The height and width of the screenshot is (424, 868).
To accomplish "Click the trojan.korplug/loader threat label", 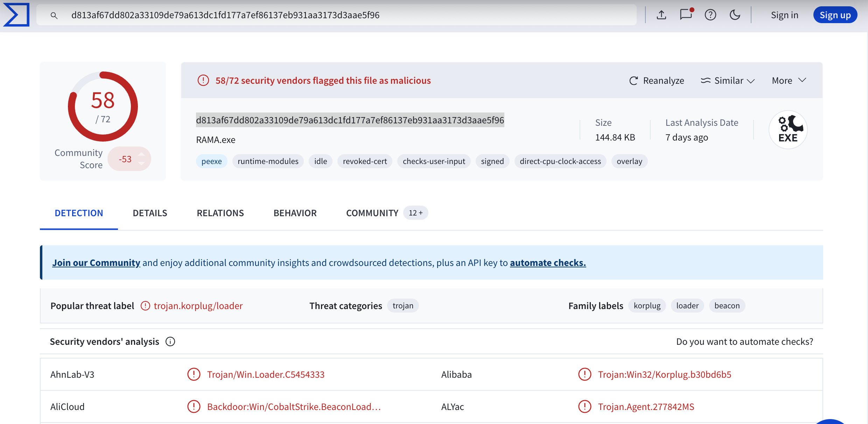I will tap(198, 306).
